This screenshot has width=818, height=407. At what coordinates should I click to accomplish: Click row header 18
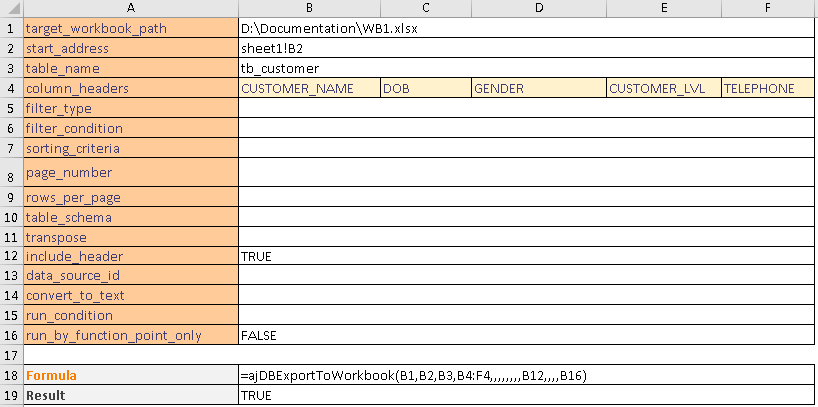tap(10, 375)
